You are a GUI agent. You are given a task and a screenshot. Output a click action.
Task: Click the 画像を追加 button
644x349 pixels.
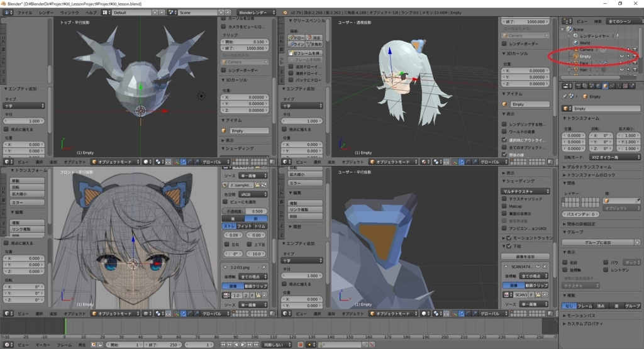[525, 257]
